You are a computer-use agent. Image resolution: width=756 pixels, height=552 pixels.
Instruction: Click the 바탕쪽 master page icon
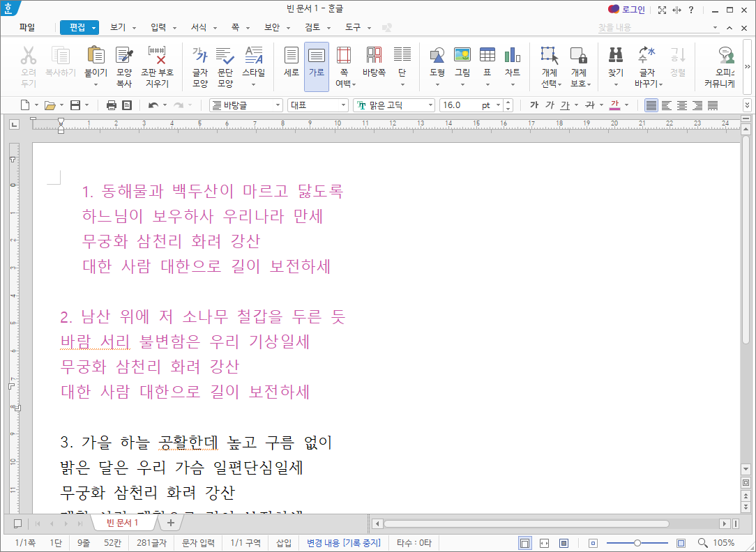[x=374, y=55]
